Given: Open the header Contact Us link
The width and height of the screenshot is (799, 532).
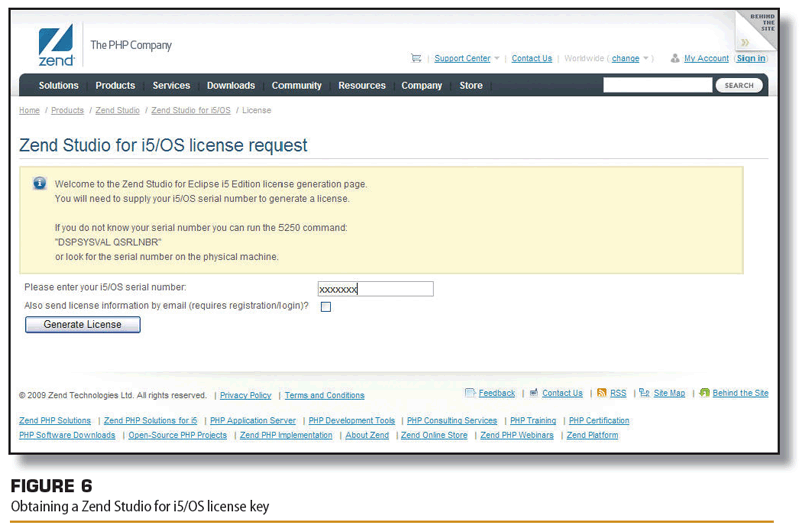Looking at the screenshot, I should (x=532, y=58).
